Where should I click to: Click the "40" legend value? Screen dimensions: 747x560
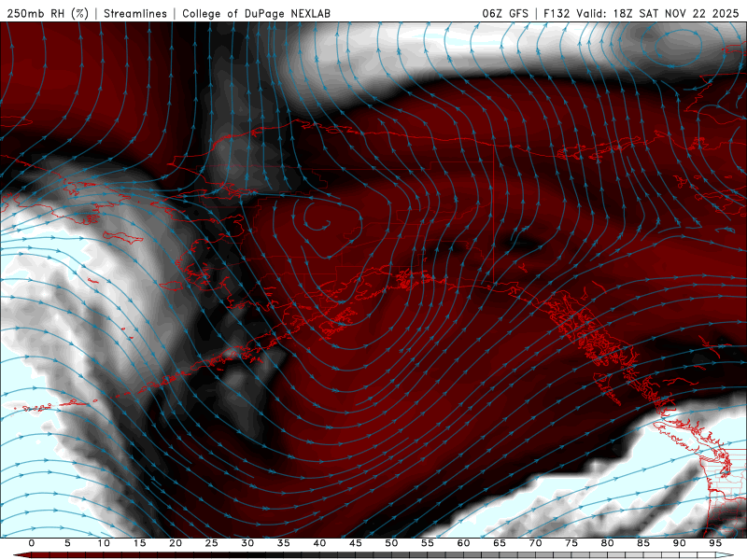319,543
